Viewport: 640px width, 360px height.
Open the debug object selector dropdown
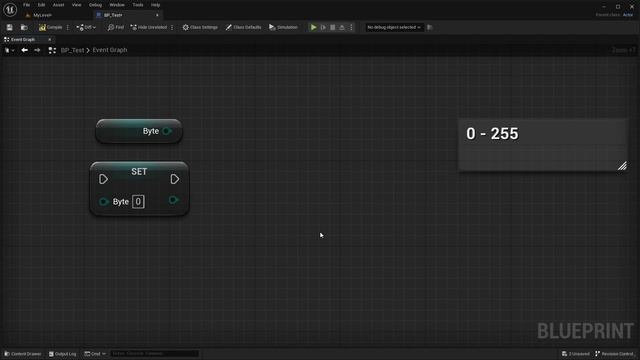tap(394, 27)
